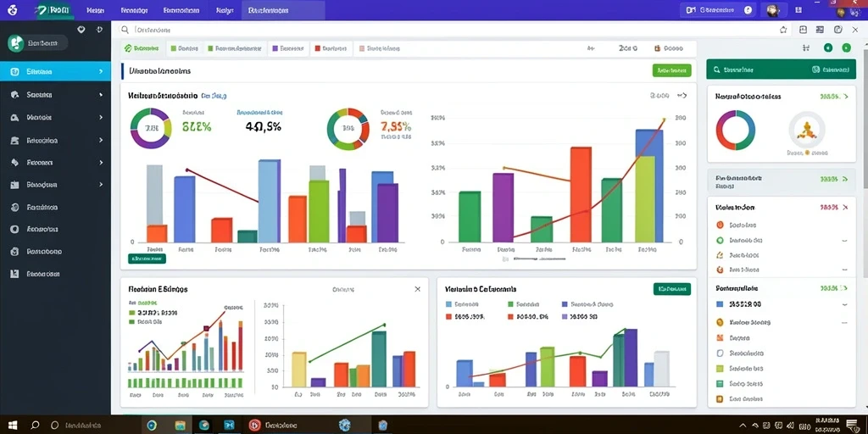
Task: Expand the second sidebar item using its chevron
Action: click(x=101, y=95)
